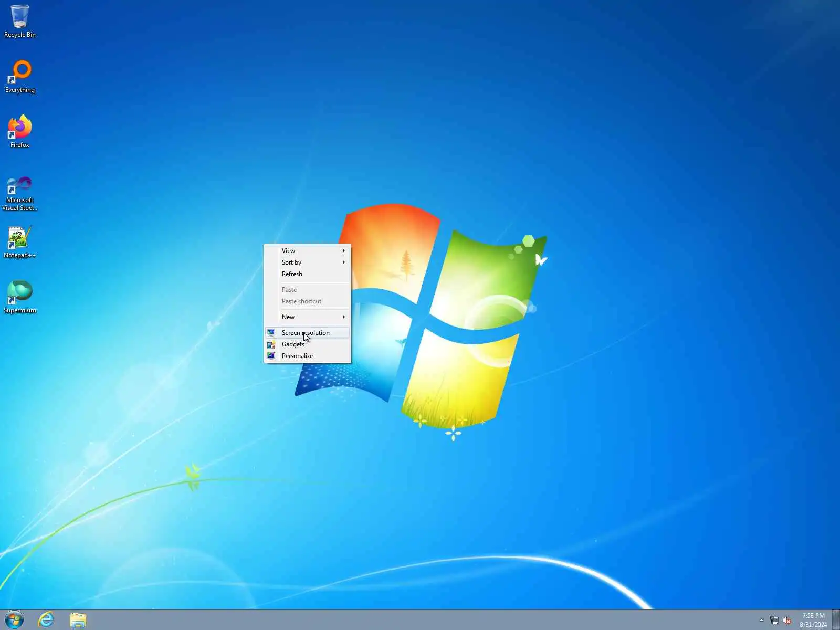Select the Microsoft Visual Studio shortcut

19,193
